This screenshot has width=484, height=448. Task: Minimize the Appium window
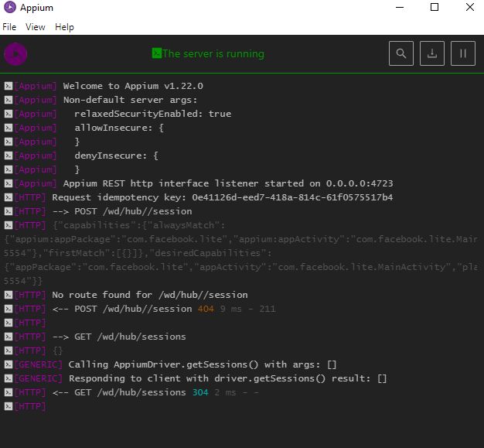coord(400,7)
